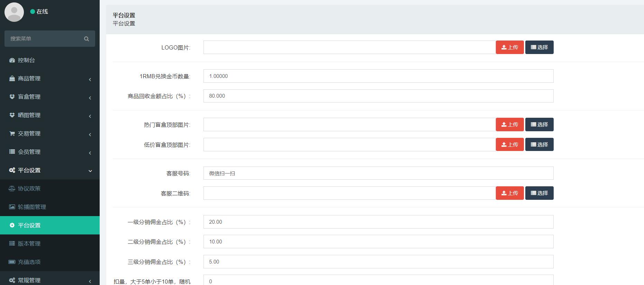Collapse the 平台设置 parent menu chevron
This screenshot has width=644, height=285.
coord(90,171)
